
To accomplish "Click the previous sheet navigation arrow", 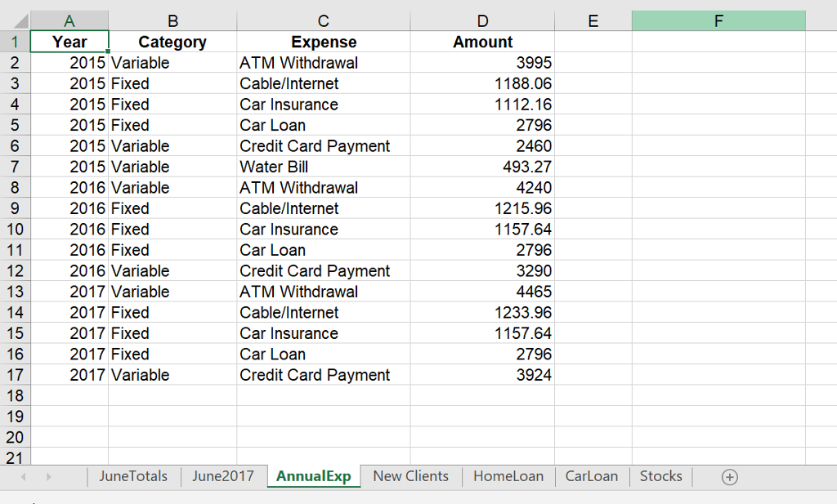I will click(22, 476).
